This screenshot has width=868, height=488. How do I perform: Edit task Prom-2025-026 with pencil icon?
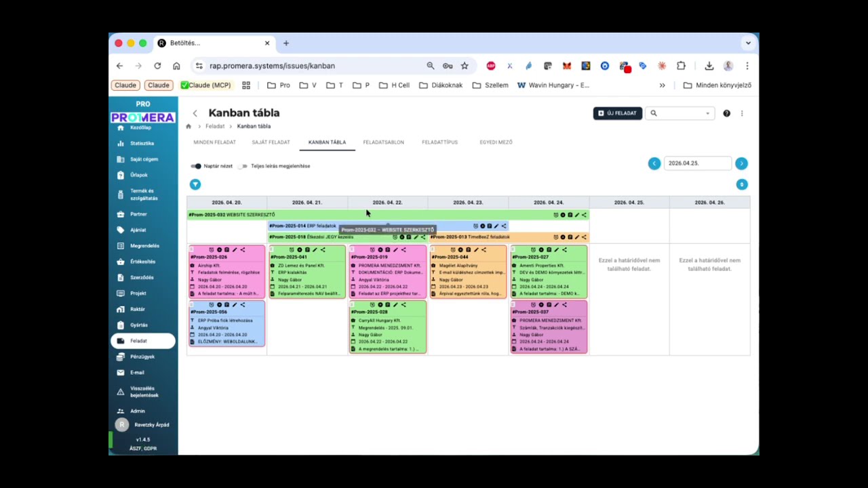(x=235, y=250)
